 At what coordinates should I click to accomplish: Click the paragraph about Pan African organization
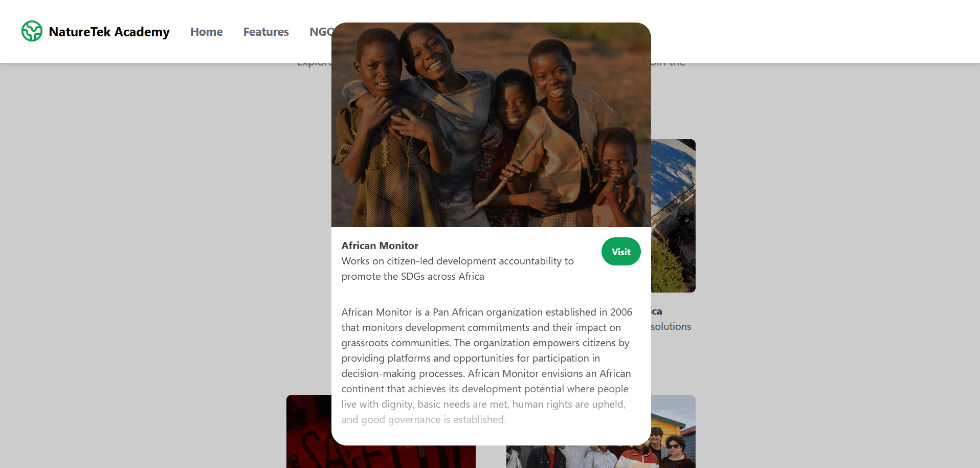click(x=486, y=358)
